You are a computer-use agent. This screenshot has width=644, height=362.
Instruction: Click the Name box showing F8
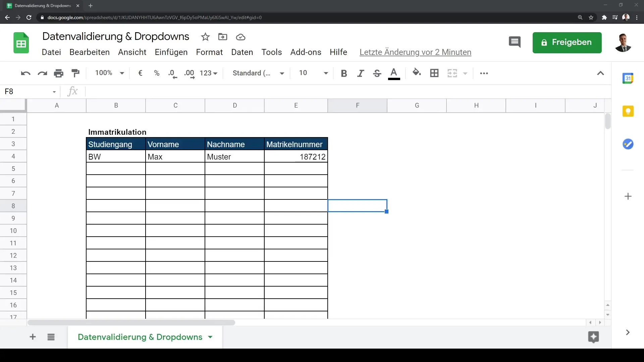click(27, 92)
